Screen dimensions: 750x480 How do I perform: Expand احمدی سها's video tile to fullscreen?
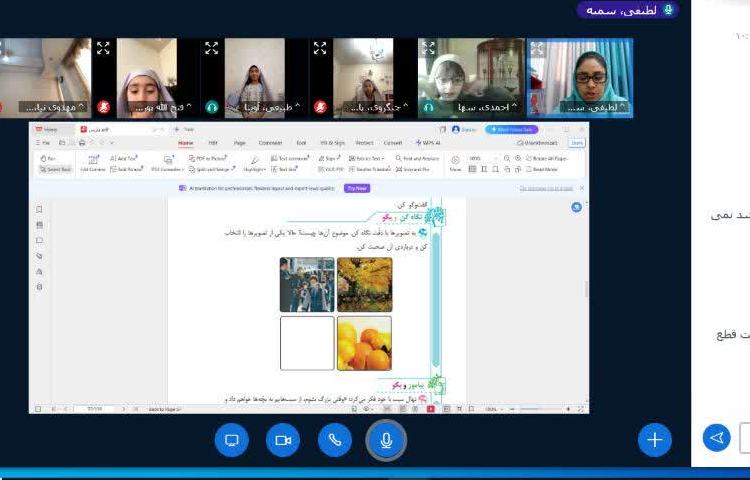[428, 48]
